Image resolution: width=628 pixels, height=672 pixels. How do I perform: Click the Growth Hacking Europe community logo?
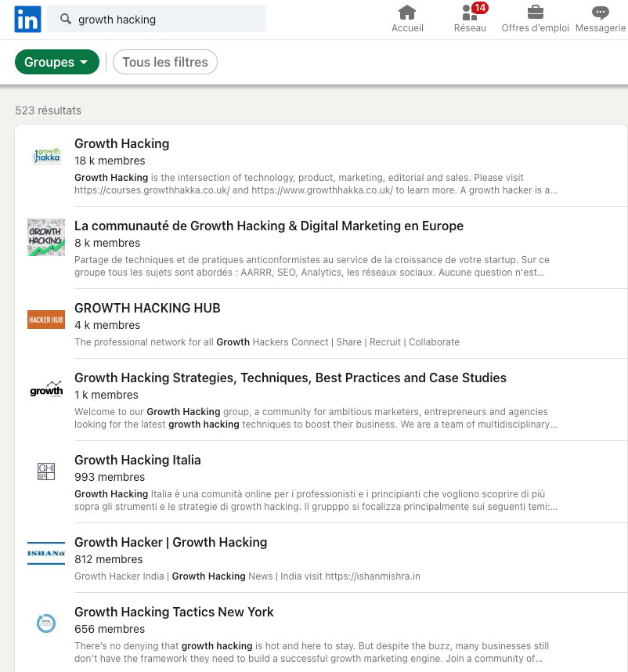pos(46,237)
